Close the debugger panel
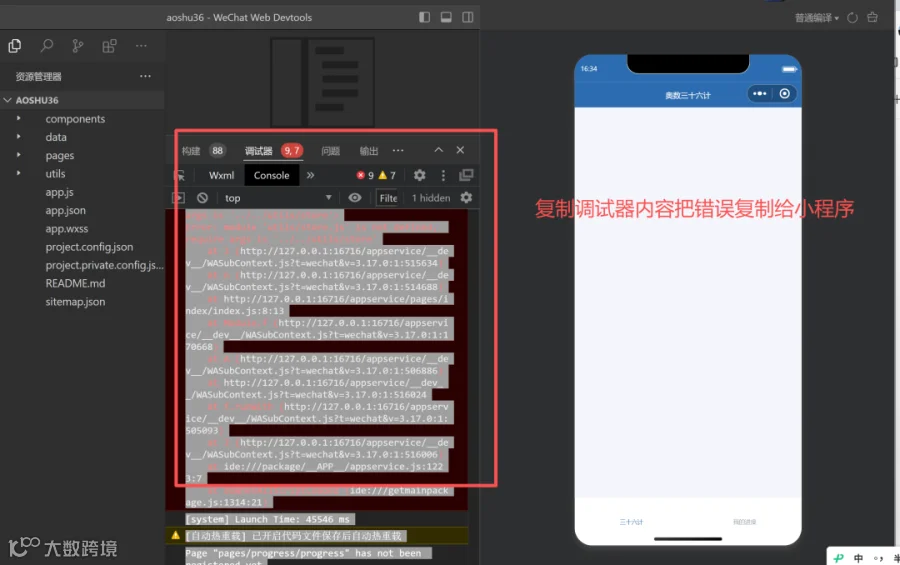 point(460,150)
